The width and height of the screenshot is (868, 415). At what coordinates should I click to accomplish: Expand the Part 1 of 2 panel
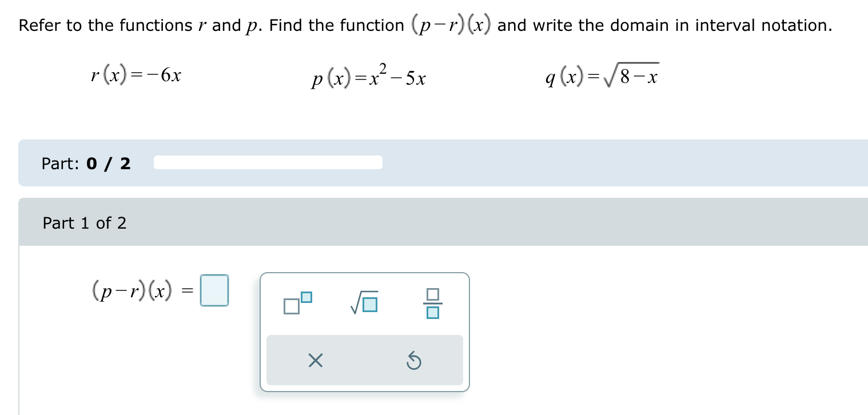pyautogui.click(x=229, y=223)
